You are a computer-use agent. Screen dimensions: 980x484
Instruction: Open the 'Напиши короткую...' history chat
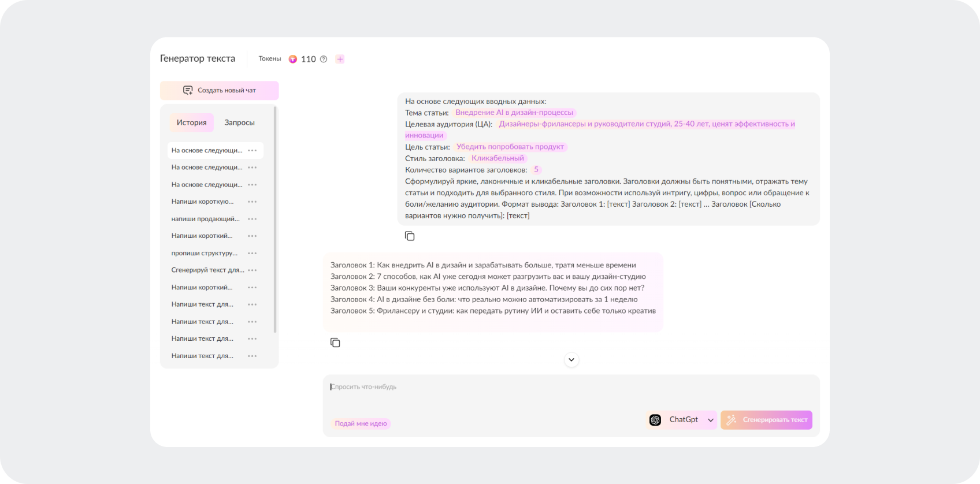203,202
